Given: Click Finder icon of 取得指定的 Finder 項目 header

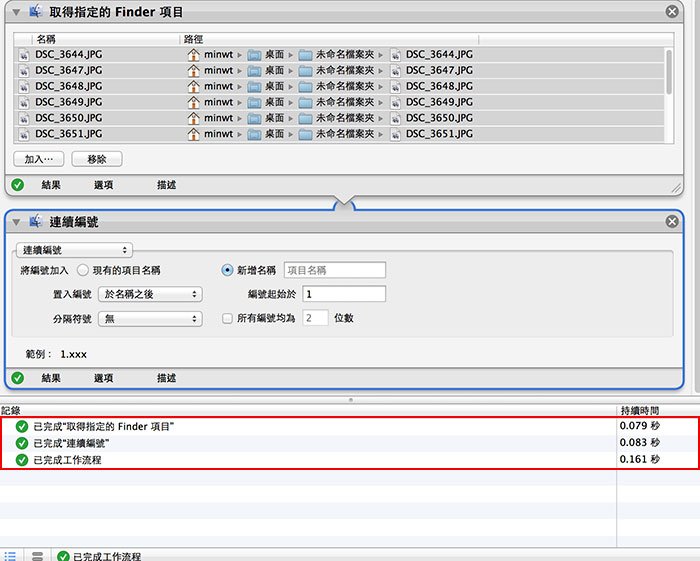Looking at the screenshot, I should (36, 11).
